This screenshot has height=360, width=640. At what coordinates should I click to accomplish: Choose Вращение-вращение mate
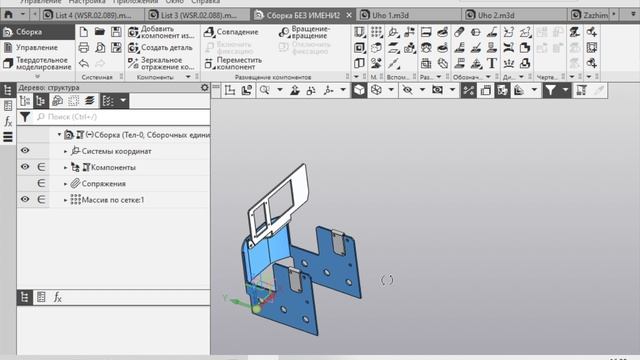(x=304, y=32)
